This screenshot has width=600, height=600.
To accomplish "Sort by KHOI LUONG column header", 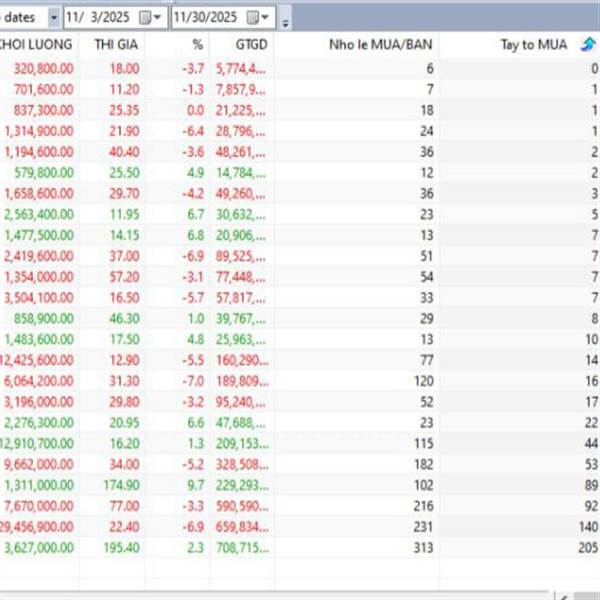I will 36,44.
